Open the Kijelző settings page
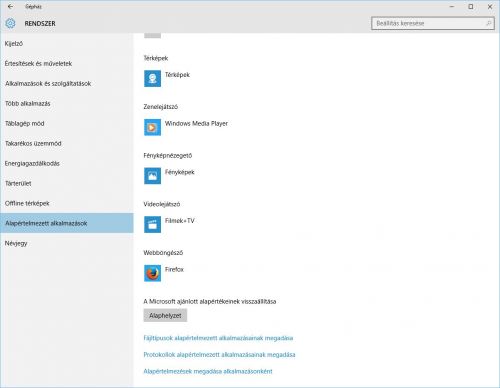Viewport: 500px width, 388px height. coord(67,43)
